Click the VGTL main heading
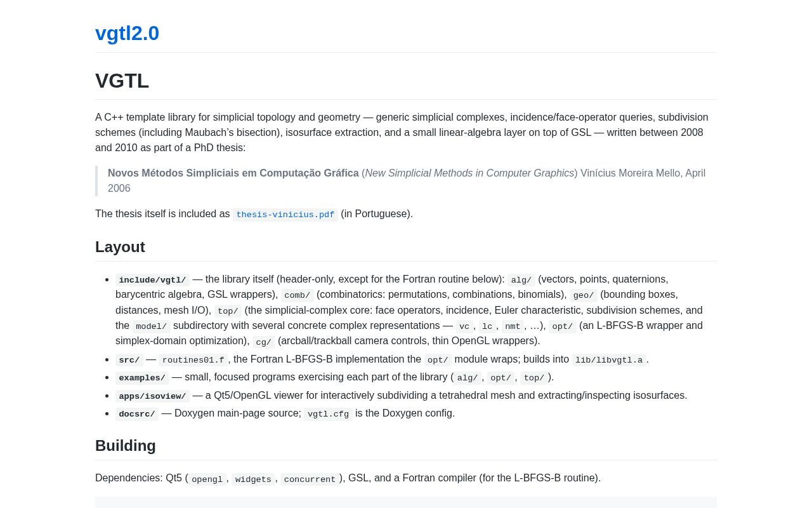Viewport: 812px width, 508px height. 122,81
